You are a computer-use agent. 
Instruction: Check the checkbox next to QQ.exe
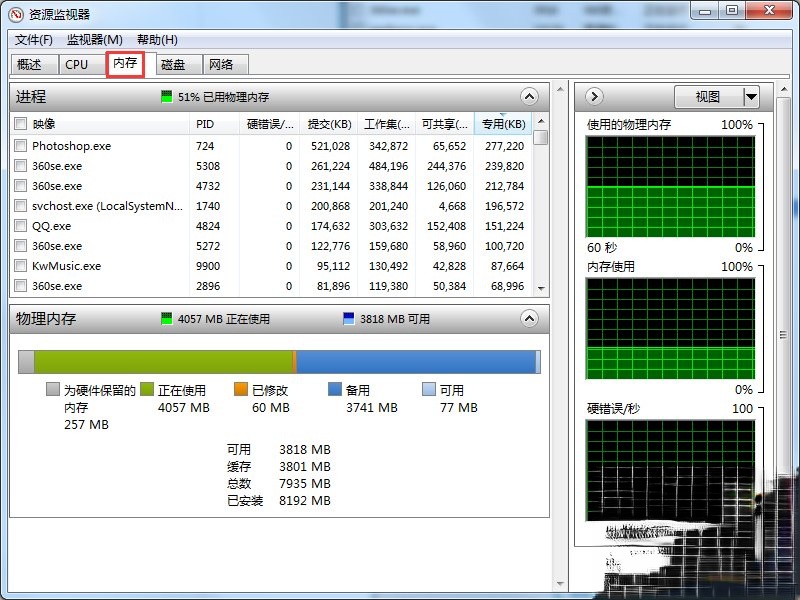click(x=21, y=226)
